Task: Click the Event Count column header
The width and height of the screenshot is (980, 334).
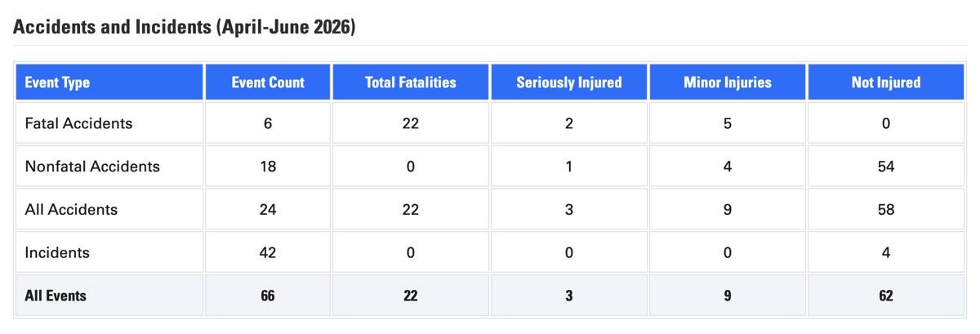Action: coord(268,82)
